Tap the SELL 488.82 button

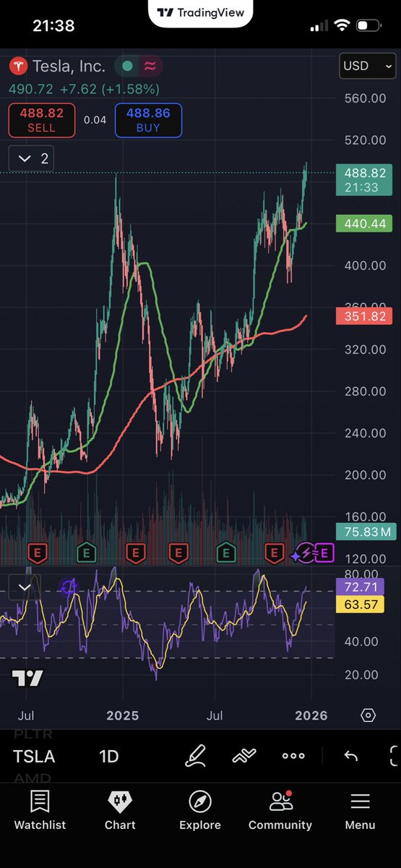click(x=41, y=121)
